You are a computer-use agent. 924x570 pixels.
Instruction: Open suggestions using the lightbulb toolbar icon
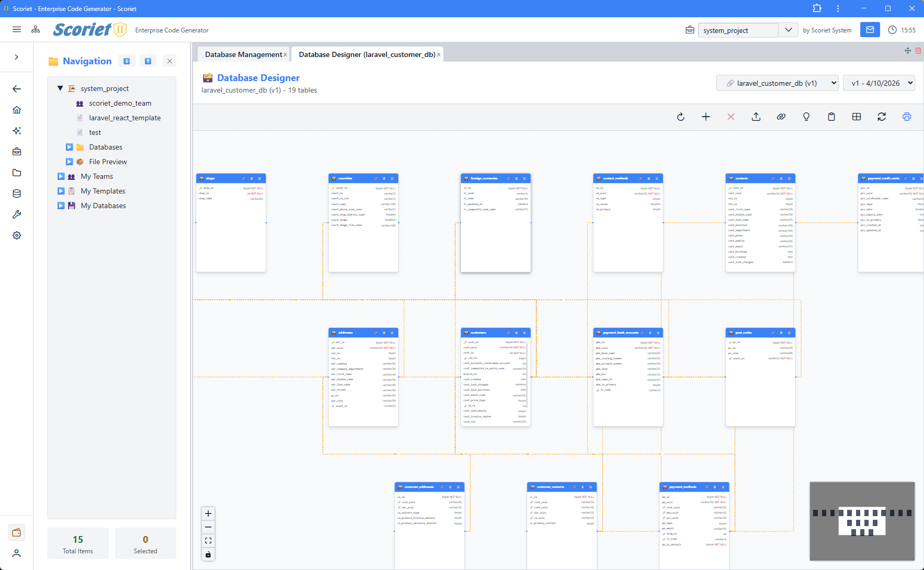point(806,117)
